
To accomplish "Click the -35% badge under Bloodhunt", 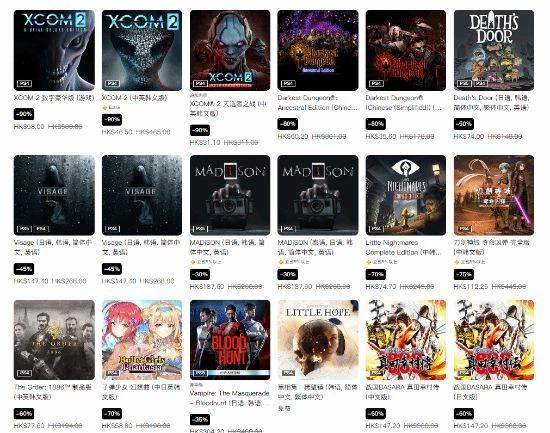I will pyautogui.click(x=200, y=419).
